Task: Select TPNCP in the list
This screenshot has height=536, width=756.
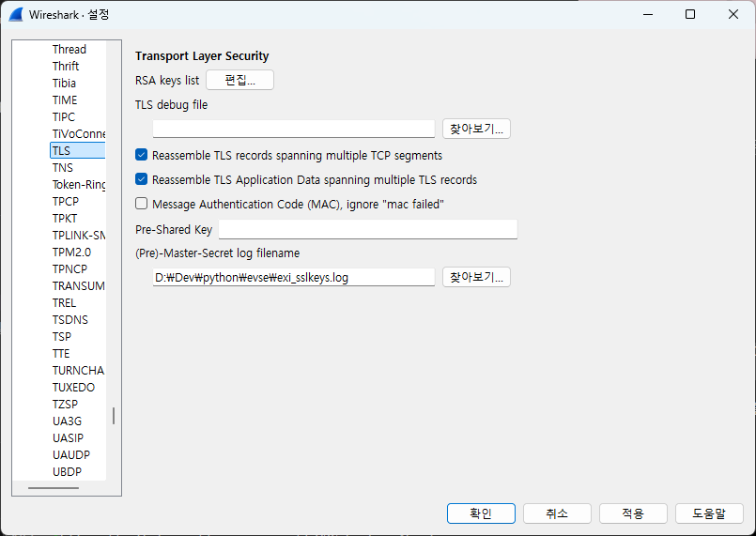Action: point(69,268)
